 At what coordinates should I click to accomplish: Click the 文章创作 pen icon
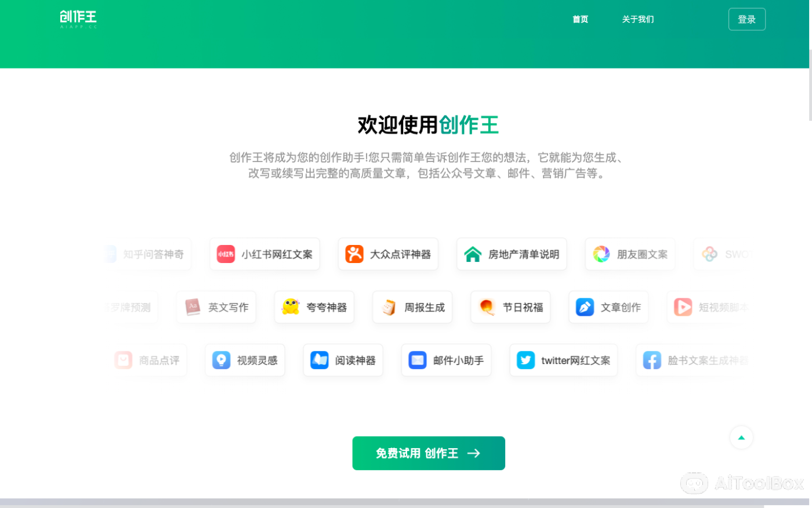(x=585, y=307)
